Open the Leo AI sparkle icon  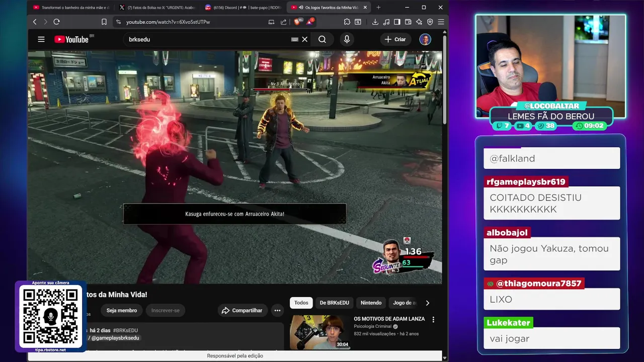[x=419, y=22]
